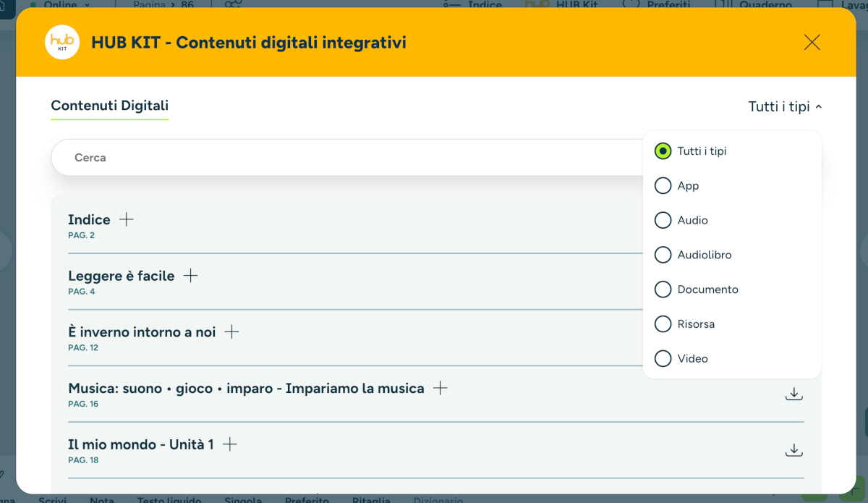The width and height of the screenshot is (868, 503).
Task: Click the Il mio mondo - Unità 1 title
Action: tap(141, 444)
